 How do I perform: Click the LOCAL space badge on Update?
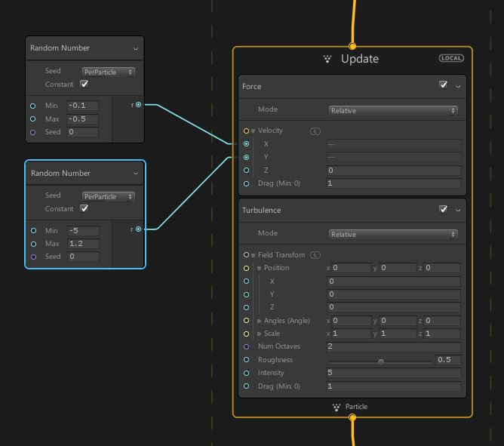point(451,58)
